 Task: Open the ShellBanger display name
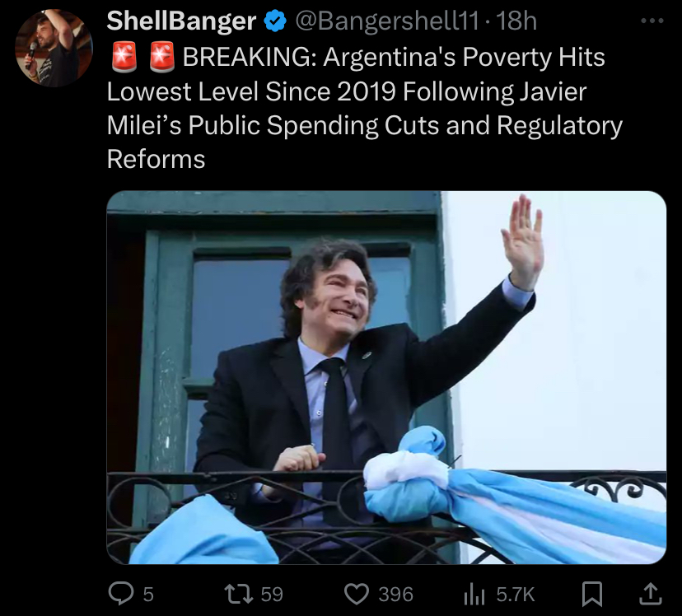181,21
